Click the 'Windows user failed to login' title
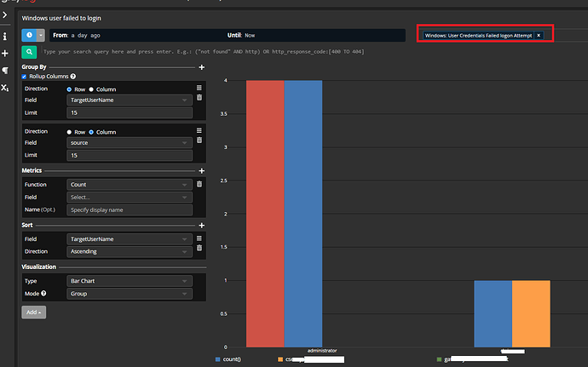 tap(61, 18)
